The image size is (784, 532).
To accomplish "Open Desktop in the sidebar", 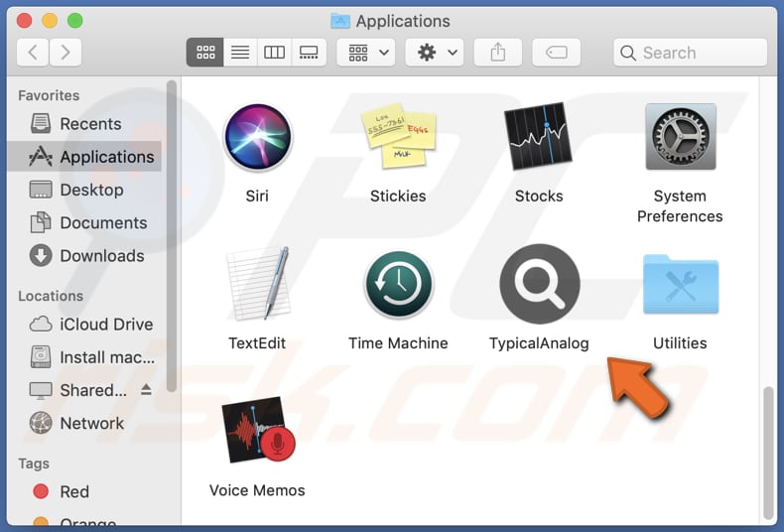I will point(84,190).
